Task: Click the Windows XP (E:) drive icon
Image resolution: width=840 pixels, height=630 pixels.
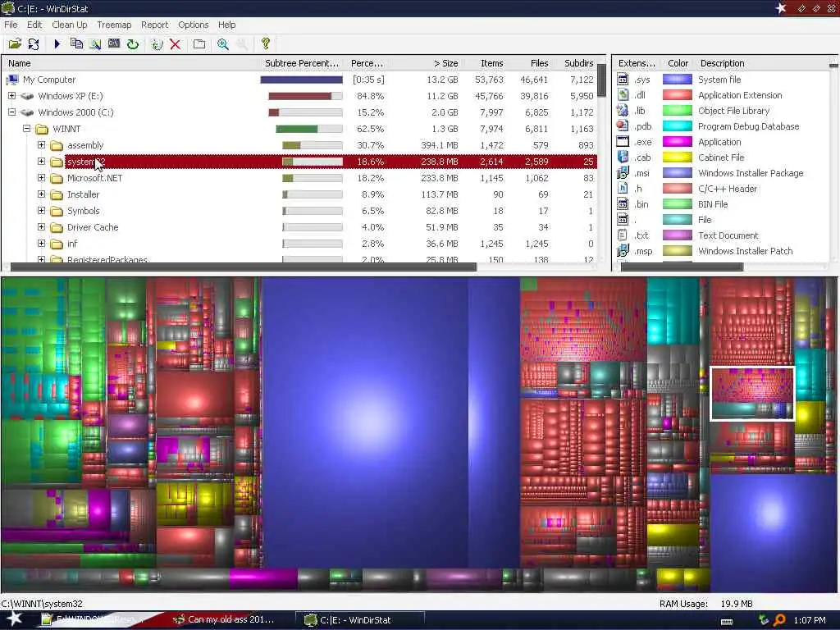Action: [27, 97]
